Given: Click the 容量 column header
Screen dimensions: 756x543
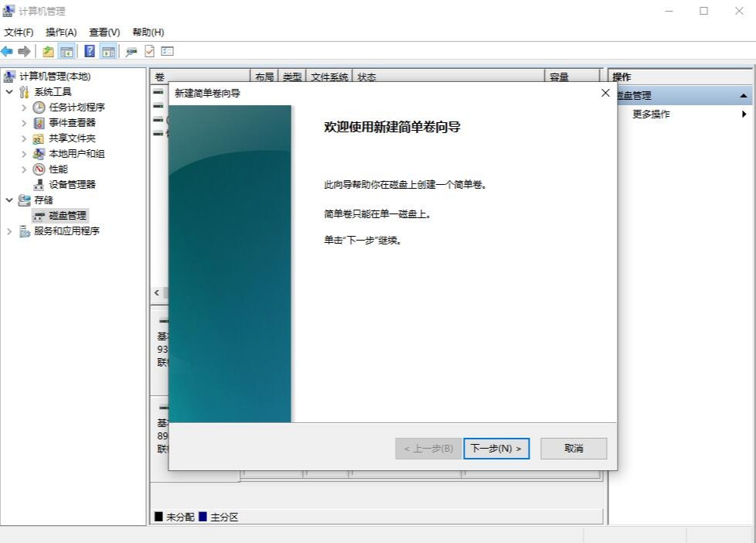Looking at the screenshot, I should [572, 77].
